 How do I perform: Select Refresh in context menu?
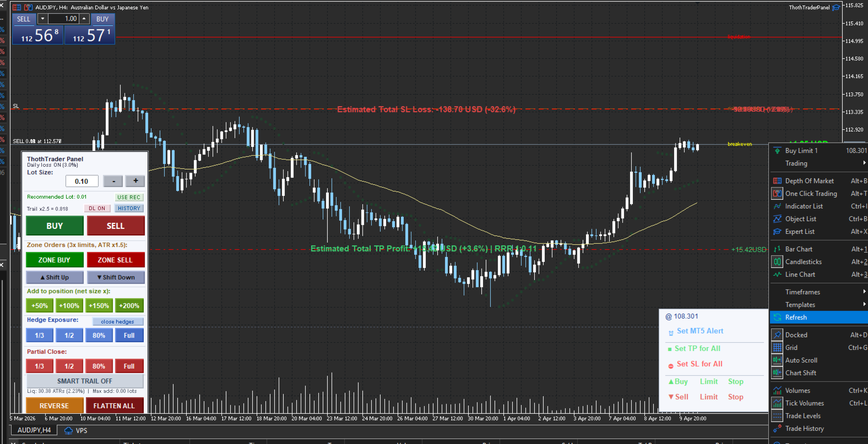(819, 317)
